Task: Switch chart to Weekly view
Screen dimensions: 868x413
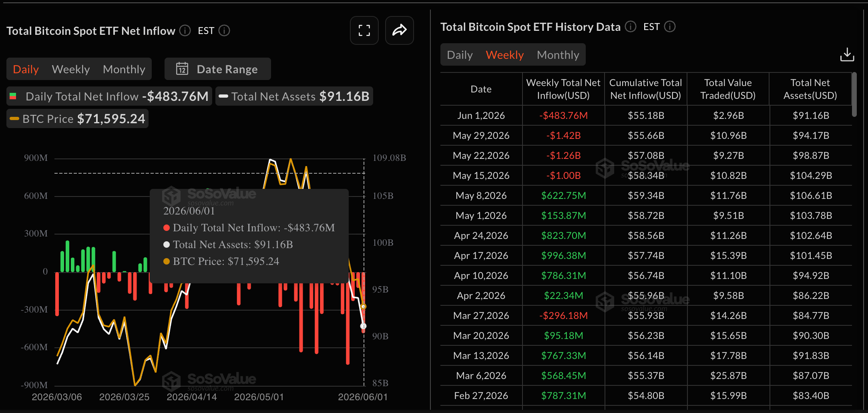Action: click(x=71, y=69)
